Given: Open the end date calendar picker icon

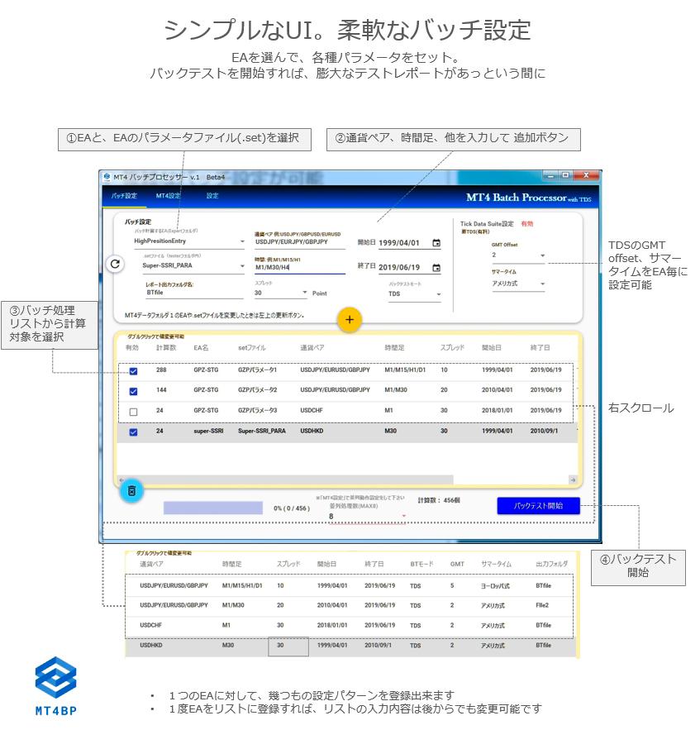Looking at the screenshot, I should [436, 268].
